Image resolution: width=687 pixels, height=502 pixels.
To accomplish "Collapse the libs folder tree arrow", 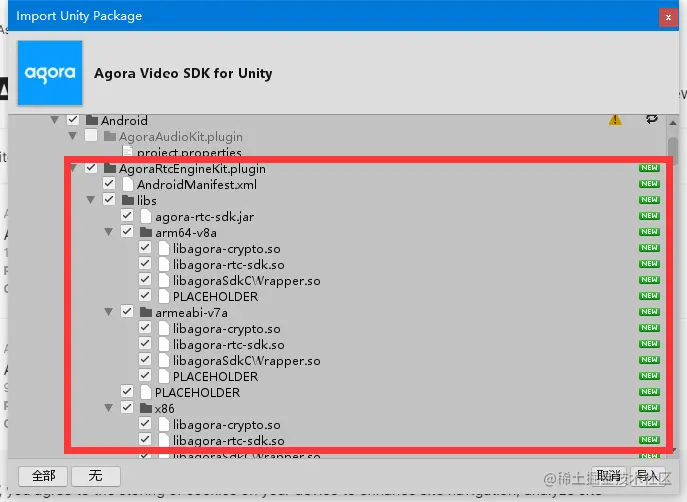I will [91, 200].
